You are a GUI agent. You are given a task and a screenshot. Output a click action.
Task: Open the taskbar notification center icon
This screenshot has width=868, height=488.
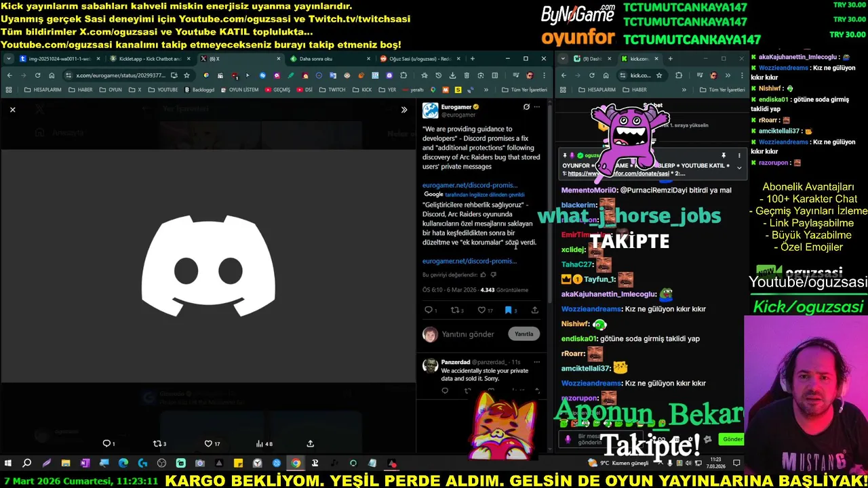pyautogui.click(x=736, y=464)
